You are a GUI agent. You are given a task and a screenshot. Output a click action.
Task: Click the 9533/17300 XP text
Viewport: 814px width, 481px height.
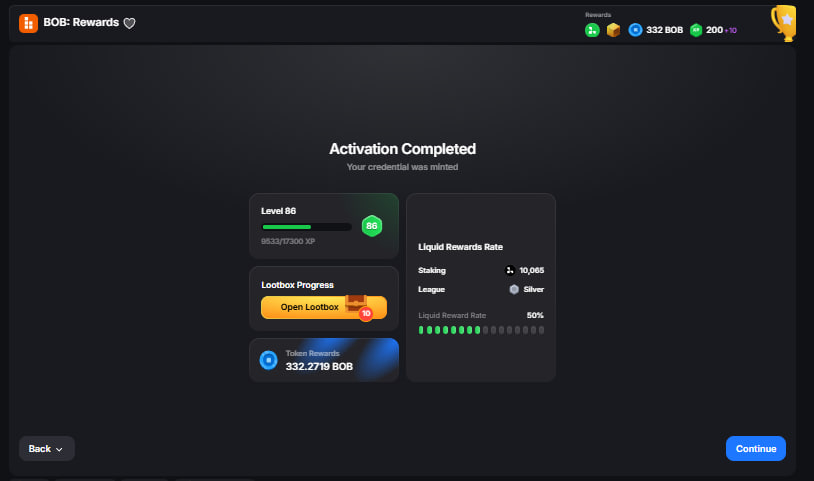[x=288, y=241]
